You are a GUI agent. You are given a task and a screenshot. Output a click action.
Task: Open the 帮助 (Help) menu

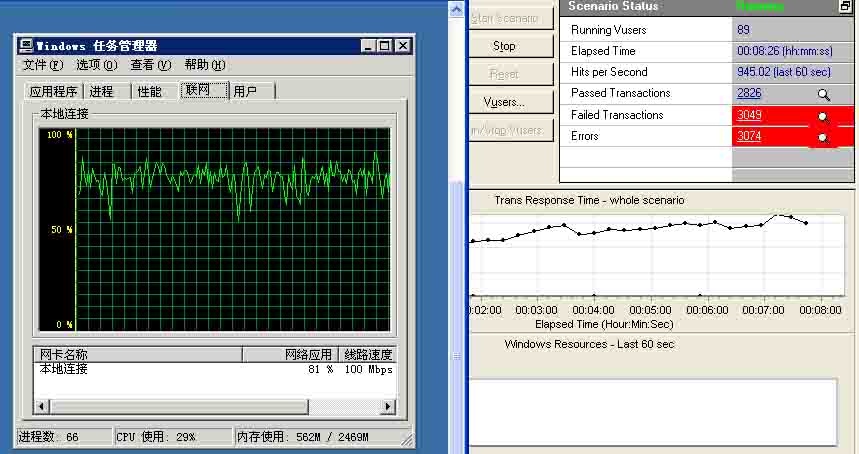tap(204, 65)
